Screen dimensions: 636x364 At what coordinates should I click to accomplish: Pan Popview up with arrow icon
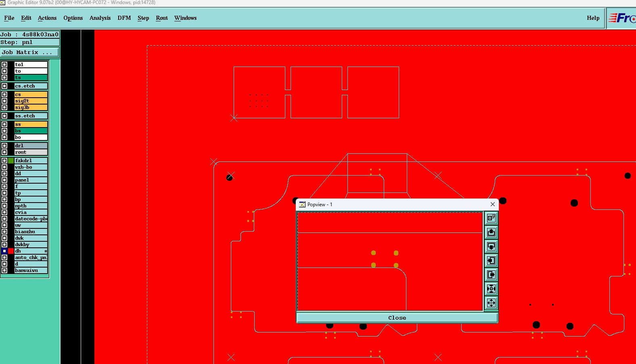point(491,232)
